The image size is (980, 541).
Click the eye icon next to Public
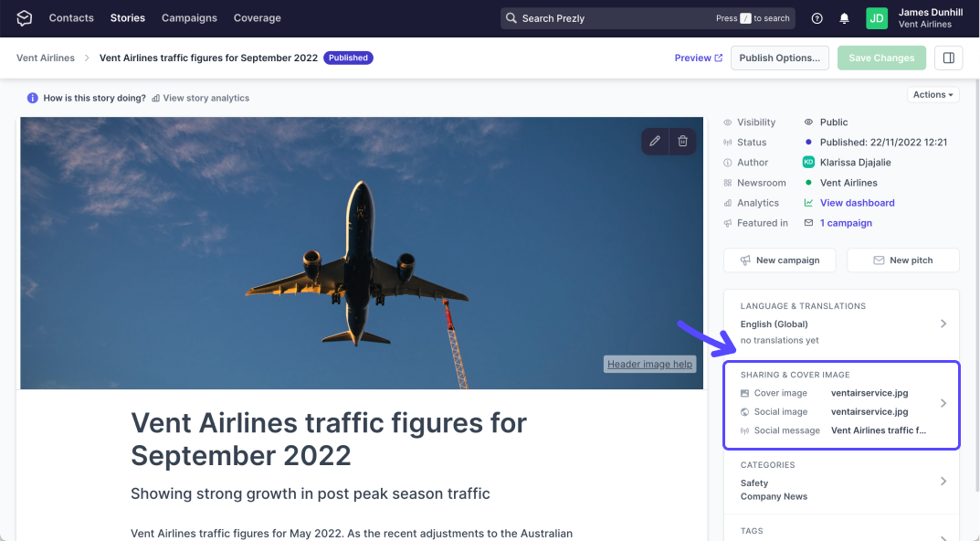click(x=808, y=122)
